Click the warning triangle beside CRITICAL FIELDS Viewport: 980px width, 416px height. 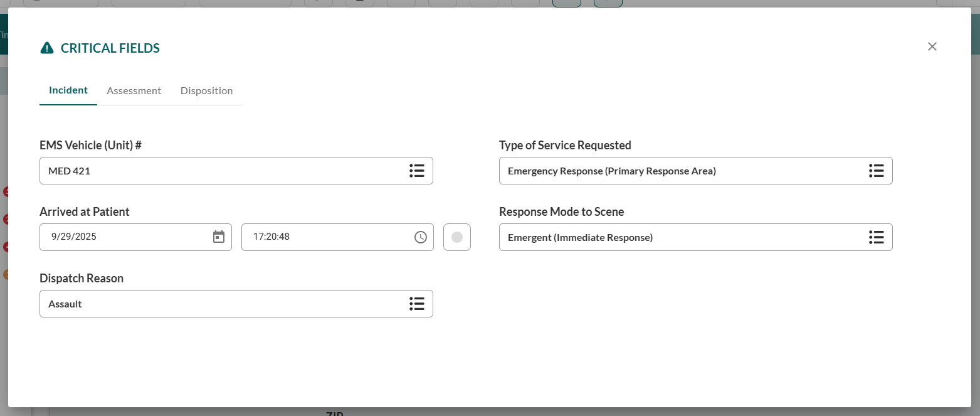point(47,47)
